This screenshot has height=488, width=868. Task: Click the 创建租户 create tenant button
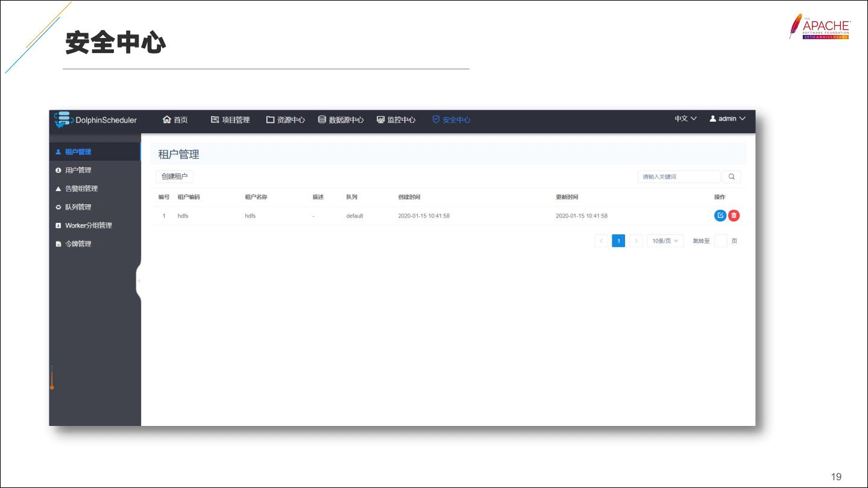click(175, 177)
